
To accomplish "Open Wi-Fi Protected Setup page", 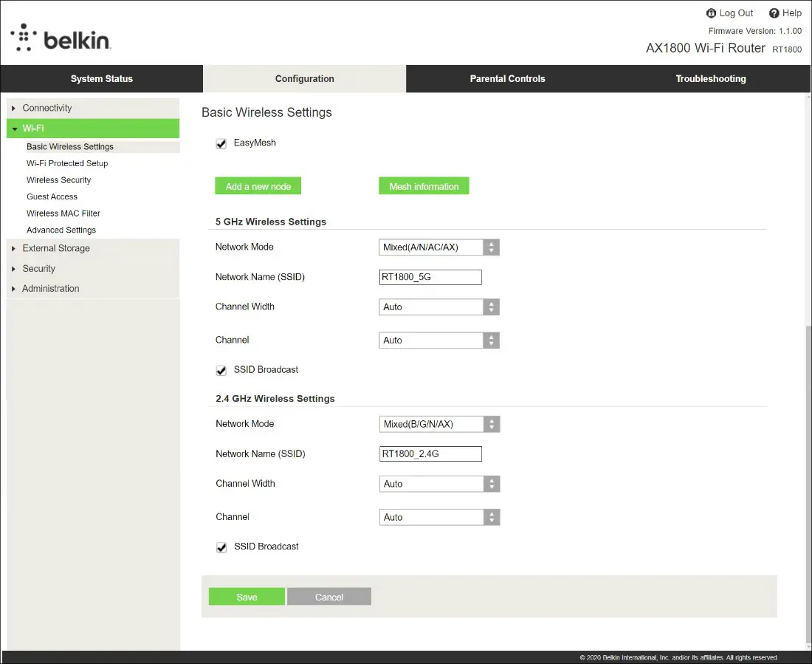I will (67, 163).
